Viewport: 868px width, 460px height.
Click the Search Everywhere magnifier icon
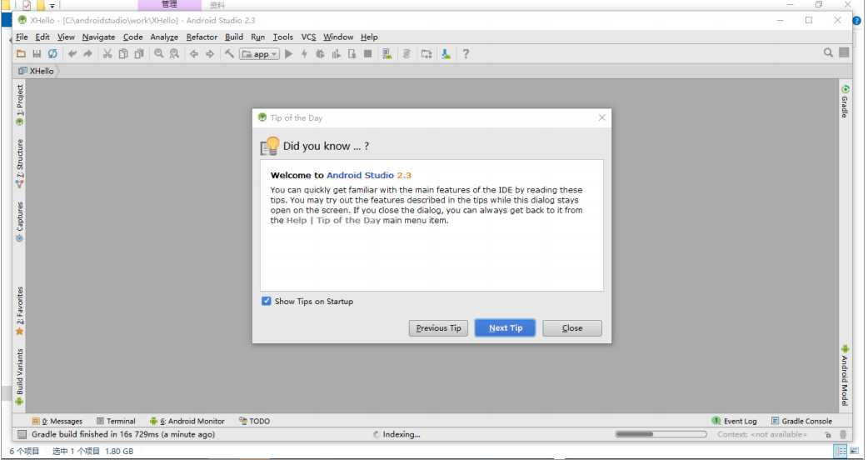pos(828,52)
